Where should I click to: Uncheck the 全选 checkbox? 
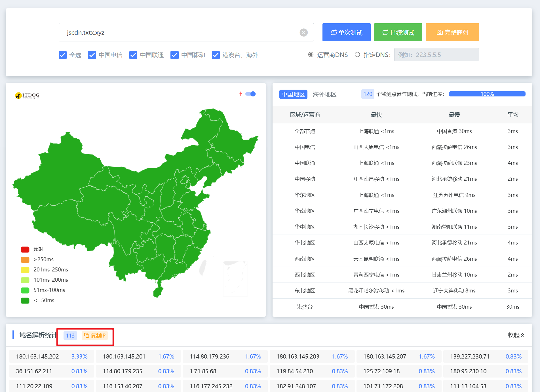click(x=63, y=55)
